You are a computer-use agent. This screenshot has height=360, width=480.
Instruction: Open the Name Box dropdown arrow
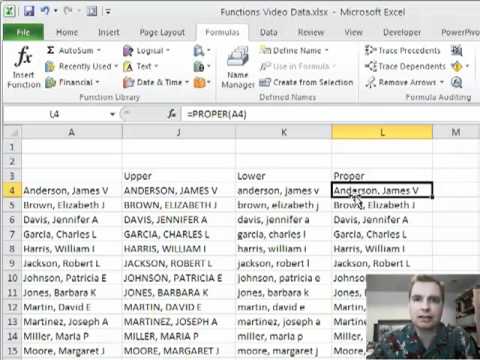click(113, 114)
